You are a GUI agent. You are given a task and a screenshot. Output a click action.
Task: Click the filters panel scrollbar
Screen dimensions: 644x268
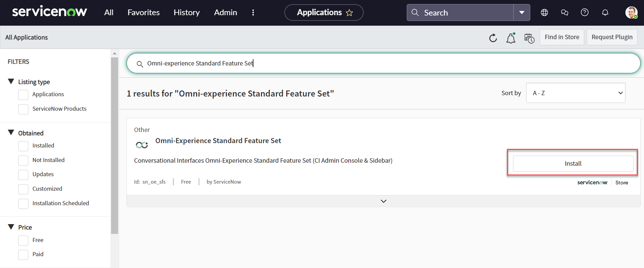click(114, 145)
